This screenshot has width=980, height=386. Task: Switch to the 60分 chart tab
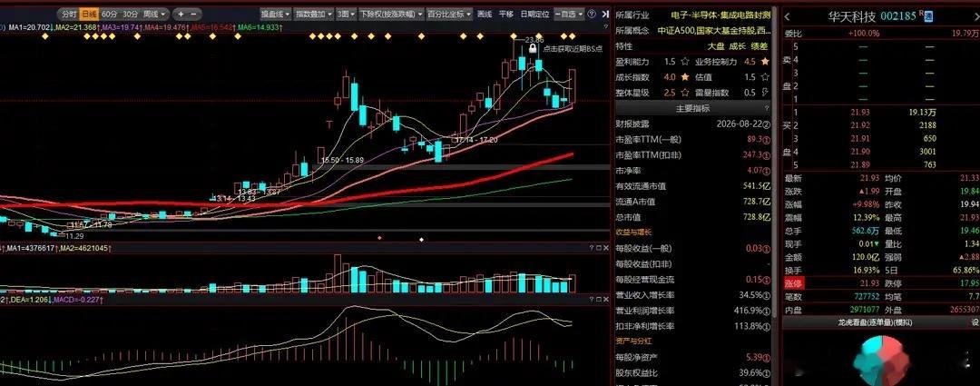point(109,14)
